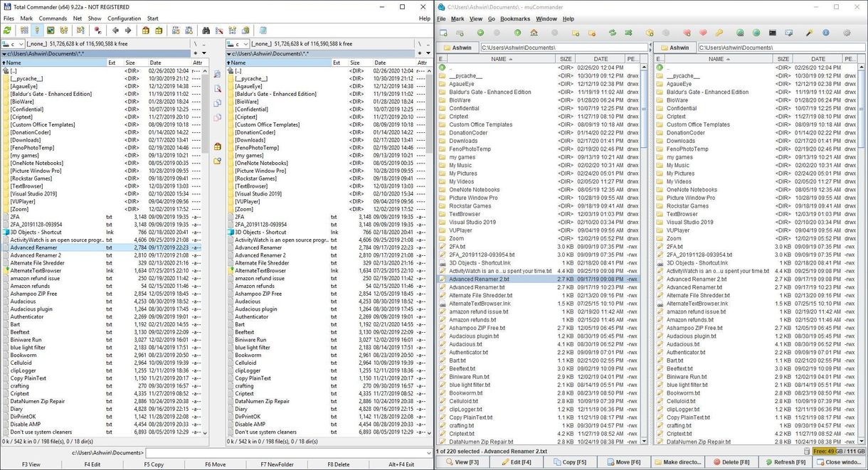The height and width of the screenshot is (470, 868).
Task: Click Total Commander notepad toolbar icon
Action: 263,31
